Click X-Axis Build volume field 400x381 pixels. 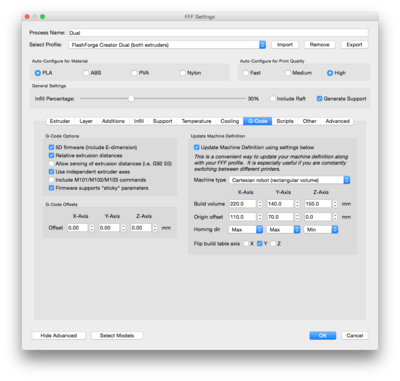coord(242,204)
